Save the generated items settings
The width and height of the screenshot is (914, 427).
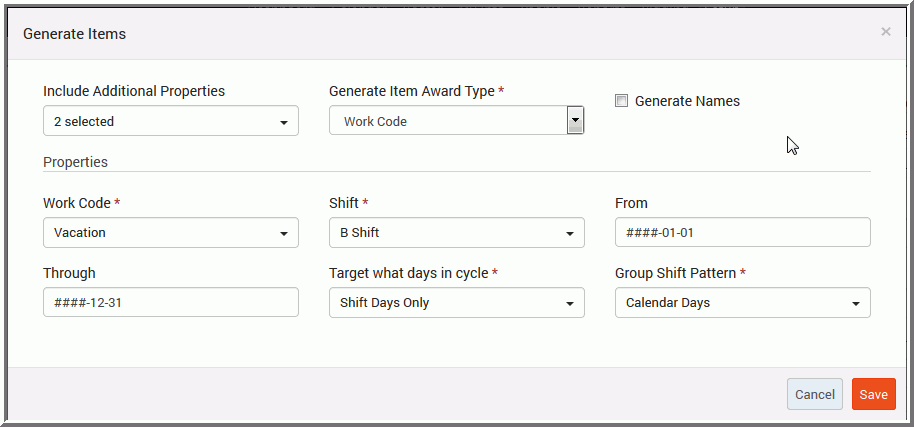(873, 394)
